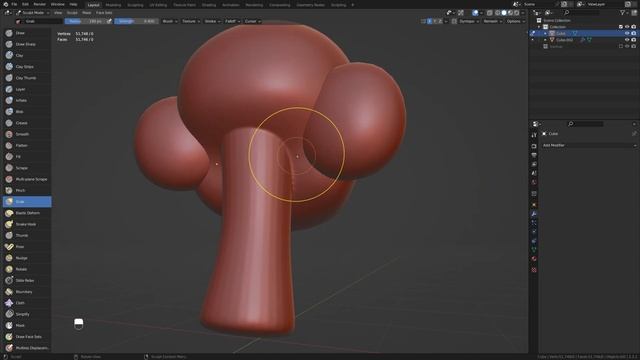Open the Stroke settings dropdown
This screenshot has width=640, height=360.
pos(212,21)
